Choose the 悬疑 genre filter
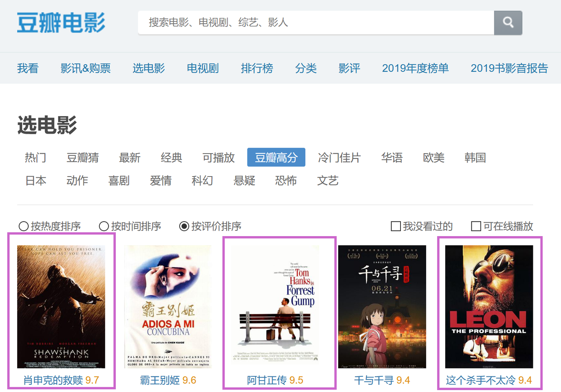561x392 pixels. [x=244, y=180]
